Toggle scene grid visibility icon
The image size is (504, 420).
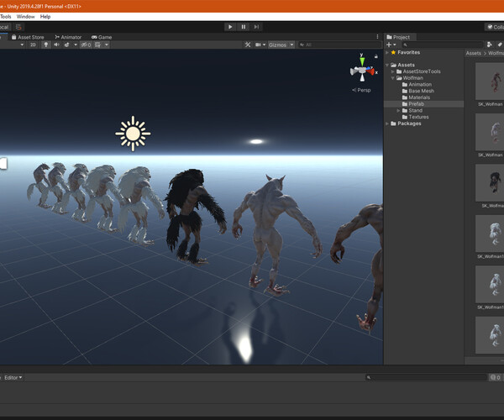pyautogui.click(x=97, y=45)
